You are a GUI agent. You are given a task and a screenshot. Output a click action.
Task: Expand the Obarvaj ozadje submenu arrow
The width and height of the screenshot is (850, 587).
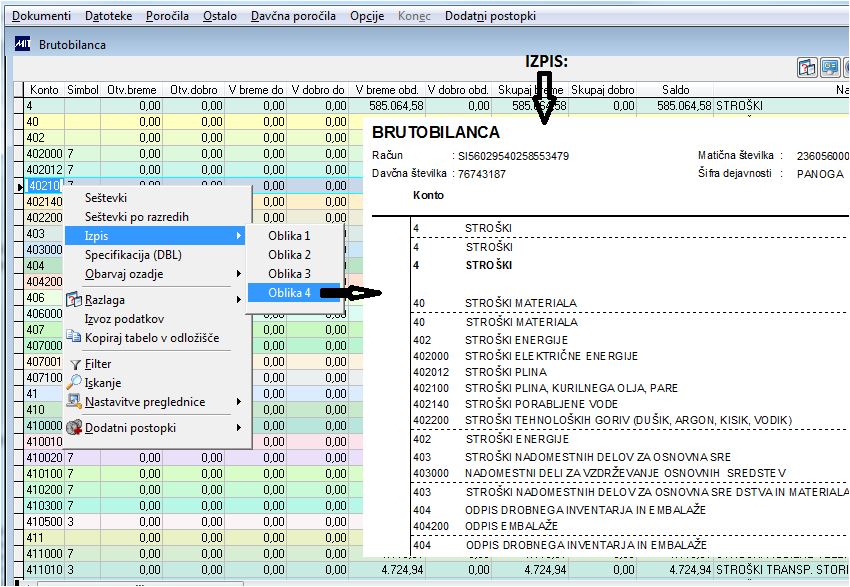(x=239, y=274)
